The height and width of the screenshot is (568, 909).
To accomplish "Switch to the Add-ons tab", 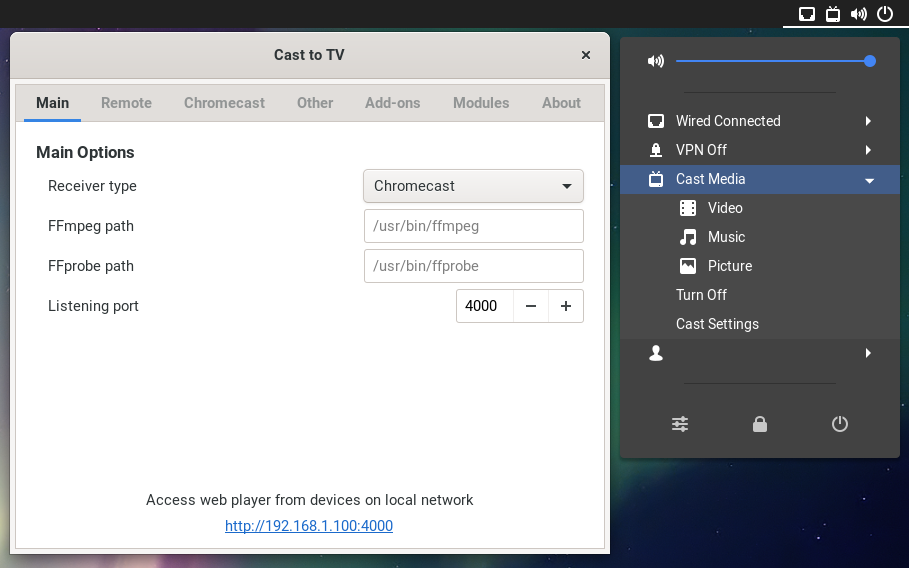I will pyautogui.click(x=392, y=103).
